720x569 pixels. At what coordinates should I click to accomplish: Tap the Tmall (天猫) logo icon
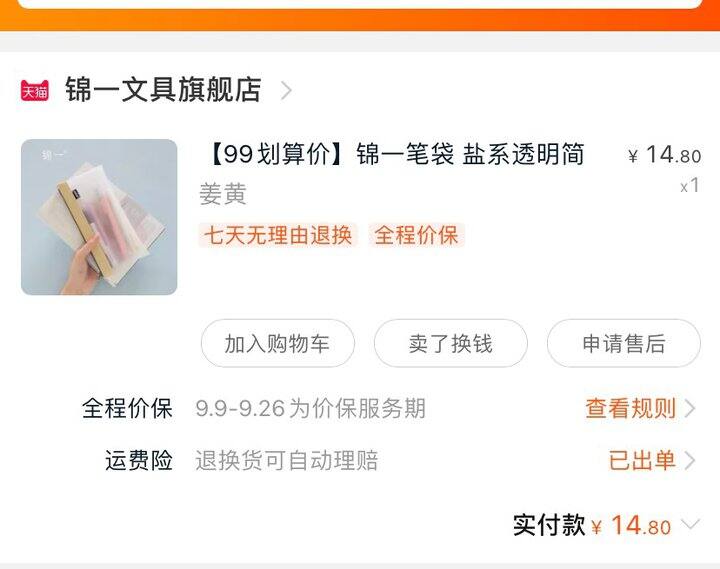pos(34,90)
